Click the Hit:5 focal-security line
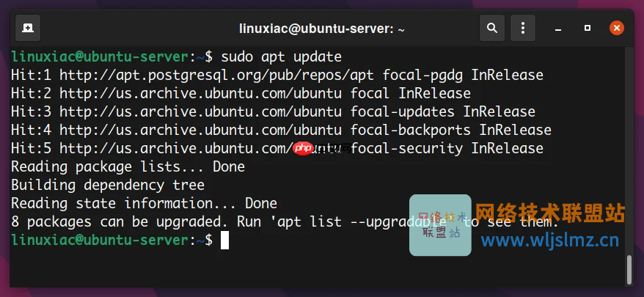 (277, 148)
